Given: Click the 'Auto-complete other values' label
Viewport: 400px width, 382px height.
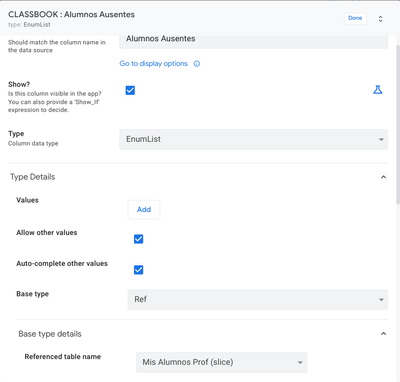Looking at the screenshot, I should 62,264.
